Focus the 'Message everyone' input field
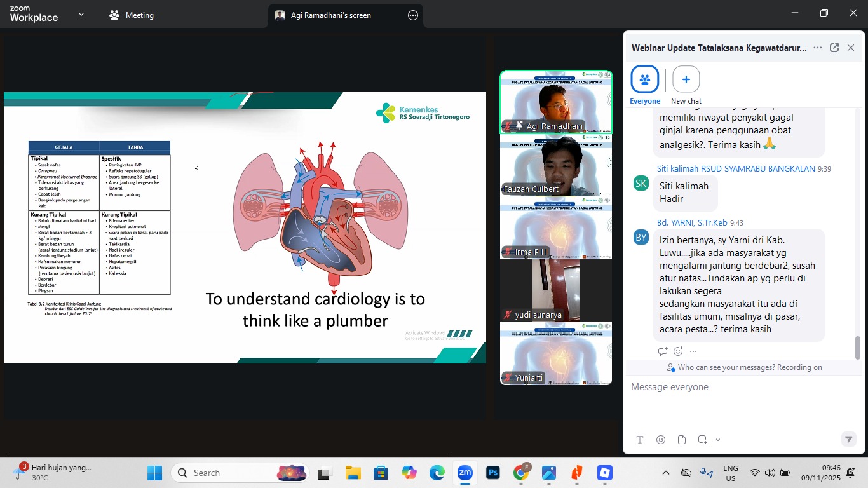 point(737,387)
